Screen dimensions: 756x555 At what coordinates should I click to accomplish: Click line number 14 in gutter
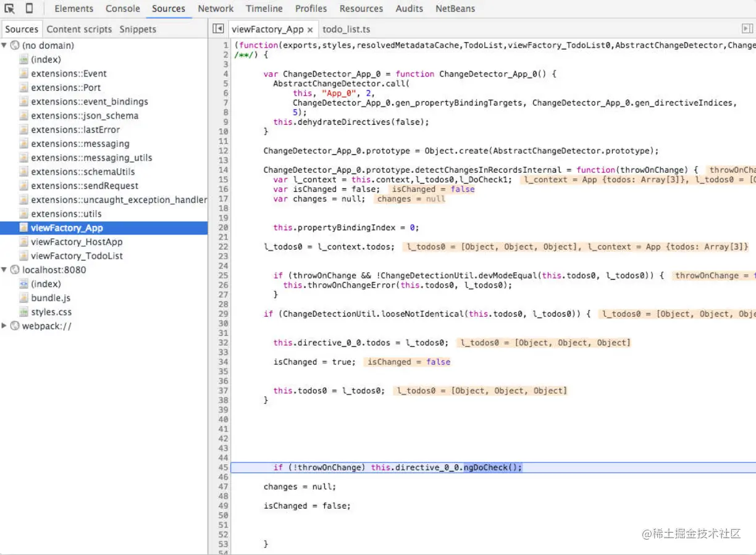(x=223, y=170)
